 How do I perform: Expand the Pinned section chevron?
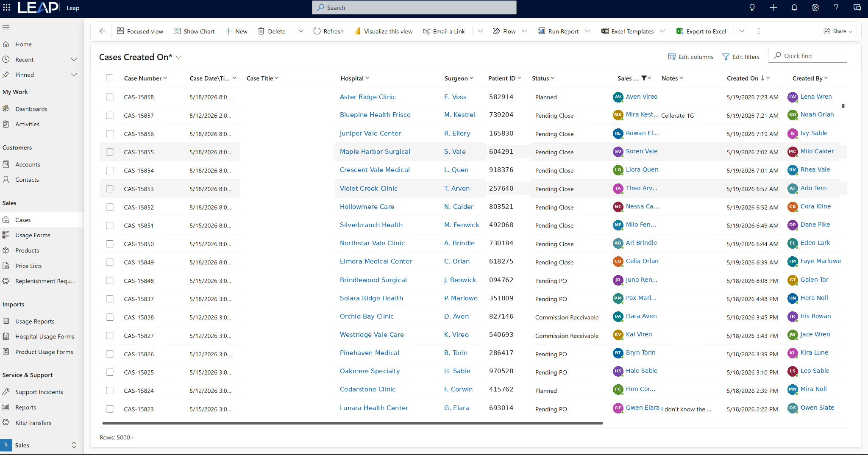coord(74,75)
